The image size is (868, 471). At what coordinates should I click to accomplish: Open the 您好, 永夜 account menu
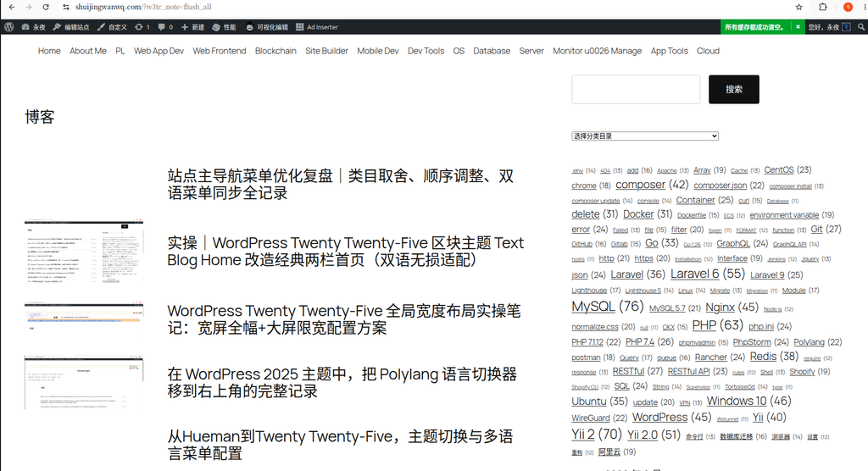tap(829, 26)
